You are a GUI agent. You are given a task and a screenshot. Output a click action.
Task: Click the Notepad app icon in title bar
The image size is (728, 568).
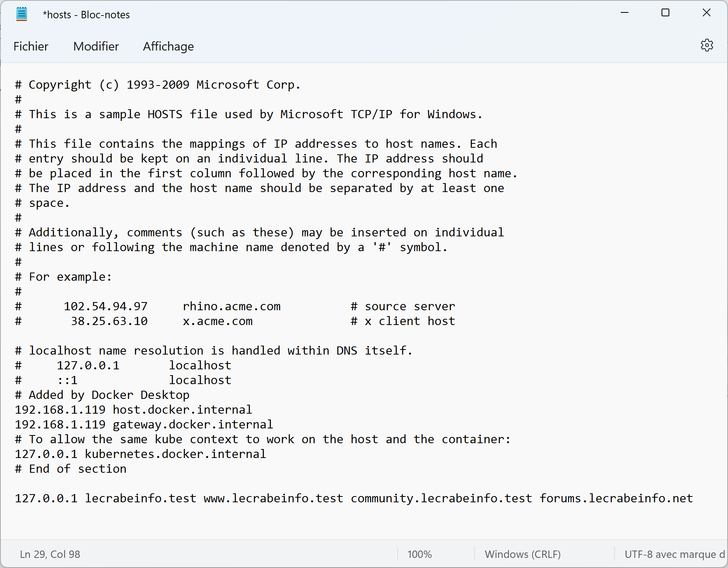(22, 14)
